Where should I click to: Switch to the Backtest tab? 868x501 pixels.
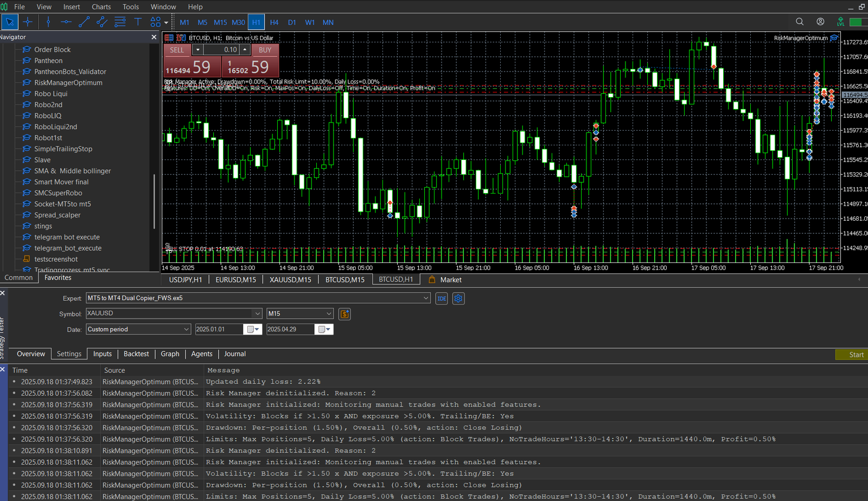pos(136,354)
